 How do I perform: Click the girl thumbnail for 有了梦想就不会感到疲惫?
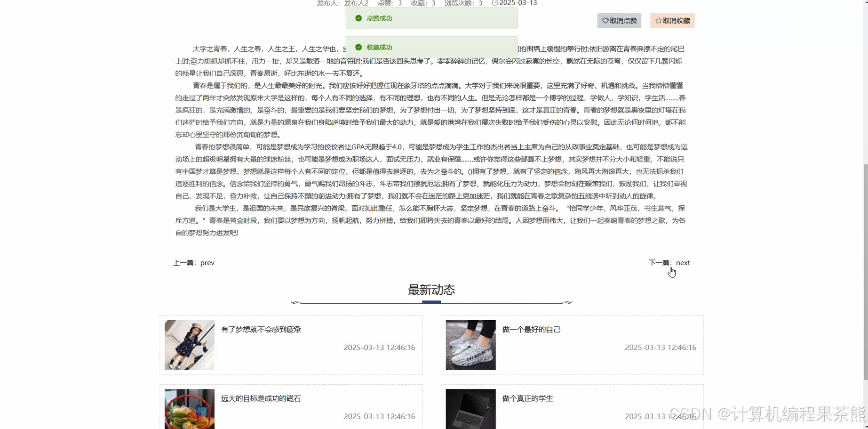(x=190, y=345)
